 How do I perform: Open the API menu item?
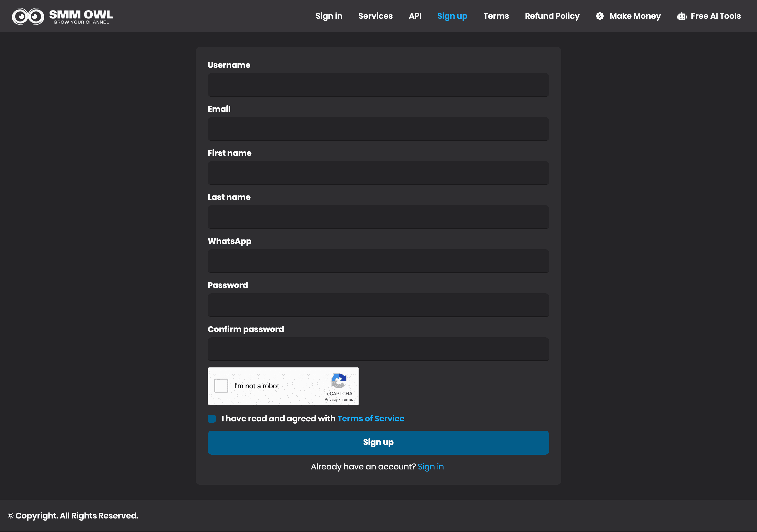pyautogui.click(x=415, y=16)
